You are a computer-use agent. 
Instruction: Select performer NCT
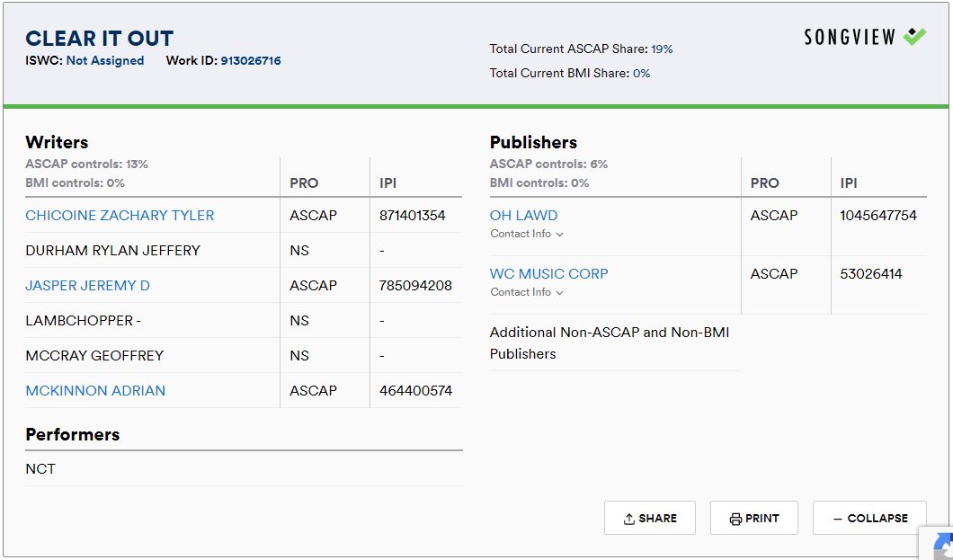pos(40,469)
